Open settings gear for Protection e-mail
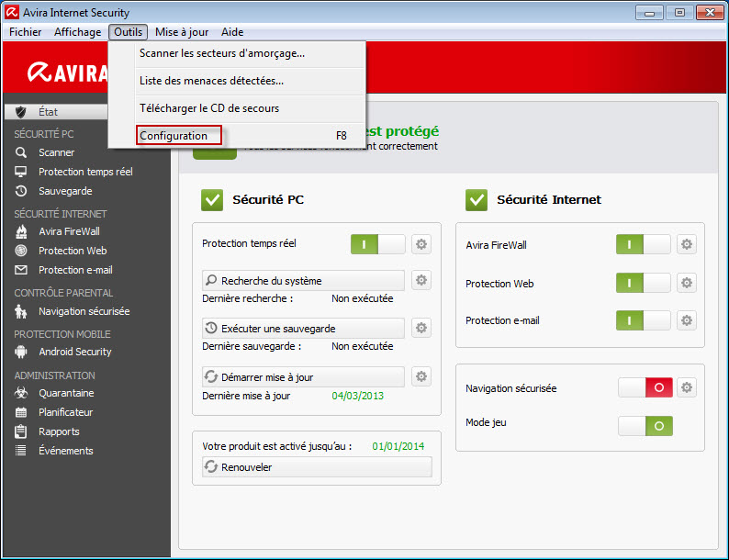The height and width of the screenshot is (560, 729). pyautogui.click(x=687, y=320)
